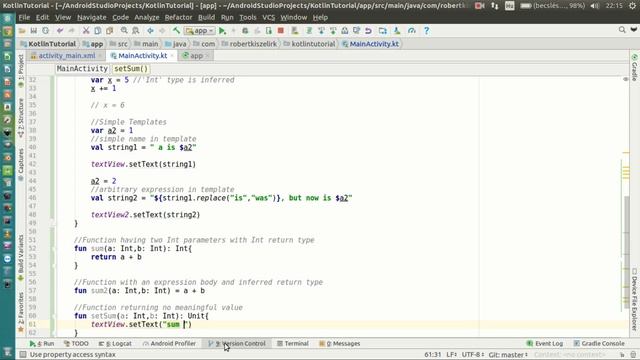Select the MainActivity.kt editor tab
640x360 pixels.
[142, 56]
